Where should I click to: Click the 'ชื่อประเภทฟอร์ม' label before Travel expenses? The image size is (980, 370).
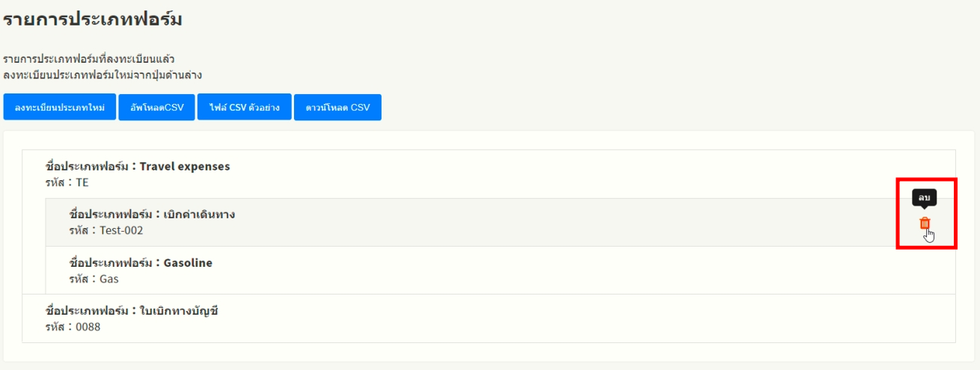[x=87, y=167]
